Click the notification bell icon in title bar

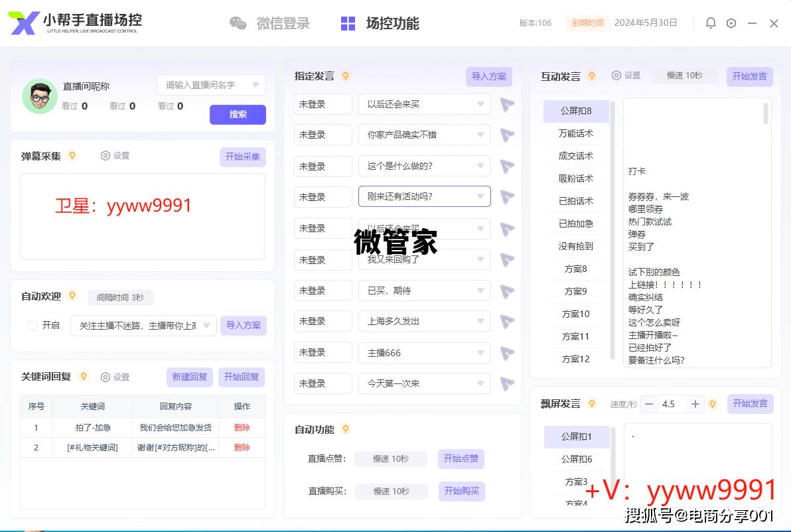click(710, 23)
